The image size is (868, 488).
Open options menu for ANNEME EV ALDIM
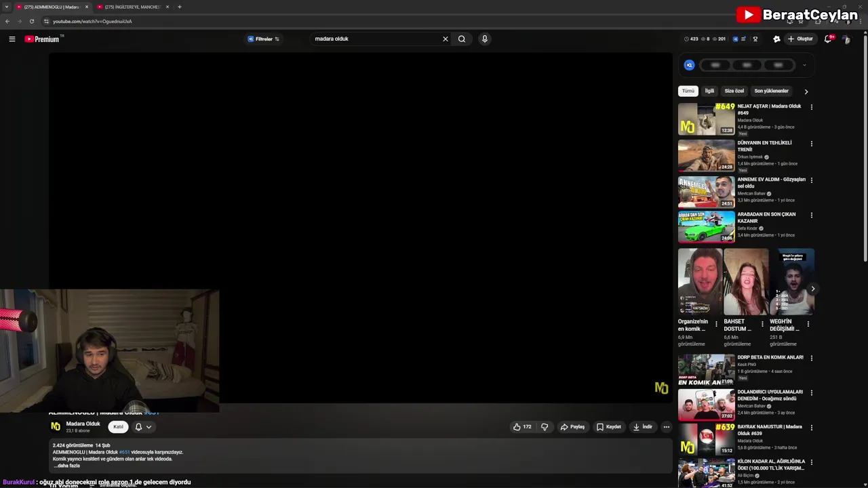[x=811, y=180]
